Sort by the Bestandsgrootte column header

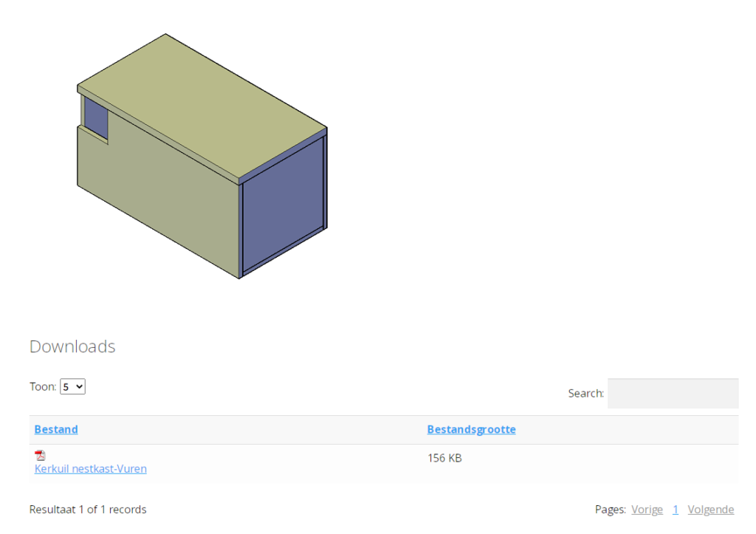click(x=471, y=429)
